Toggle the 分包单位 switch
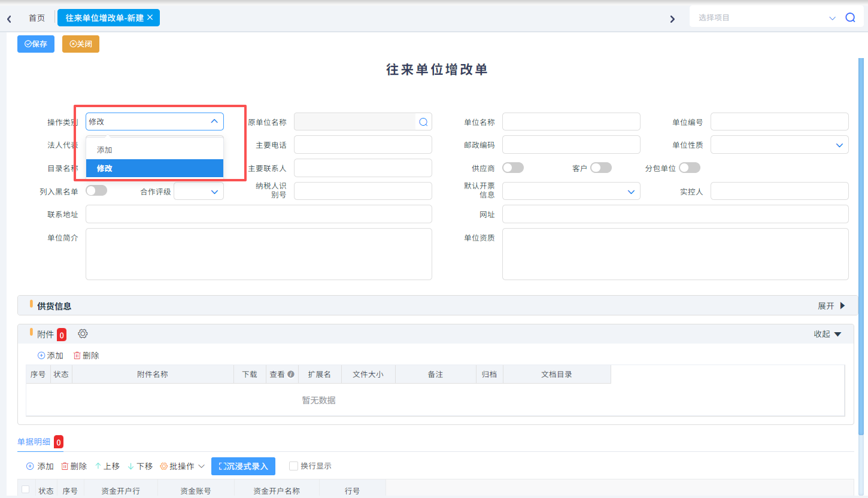Image resolution: width=868 pixels, height=498 pixels. (x=690, y=168)
